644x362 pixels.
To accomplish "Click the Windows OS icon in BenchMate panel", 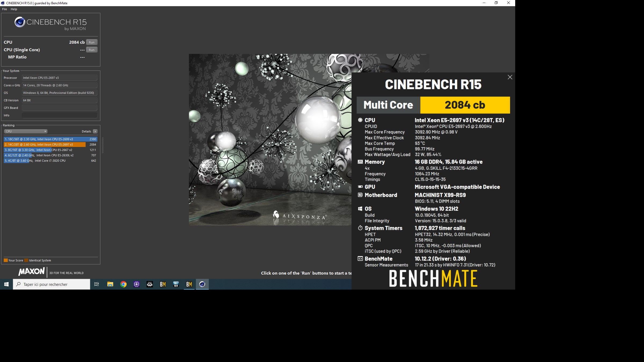I will pyautogui.click(x=360, y=209).
